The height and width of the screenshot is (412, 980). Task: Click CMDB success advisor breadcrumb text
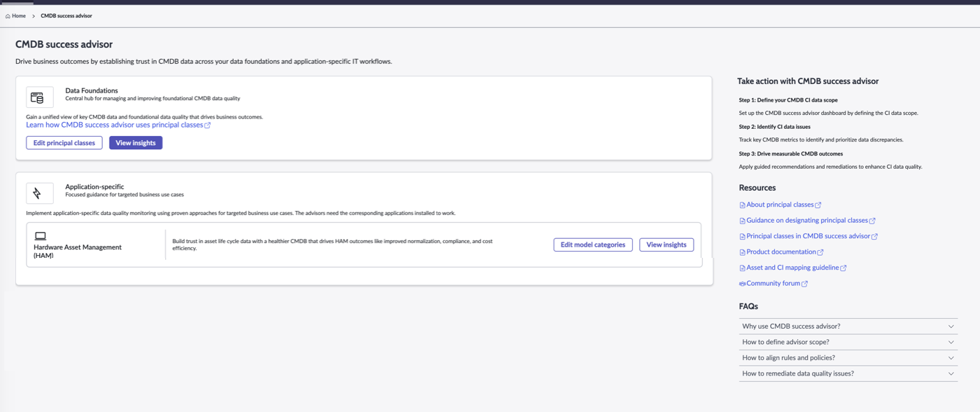(x=66, y=15)
